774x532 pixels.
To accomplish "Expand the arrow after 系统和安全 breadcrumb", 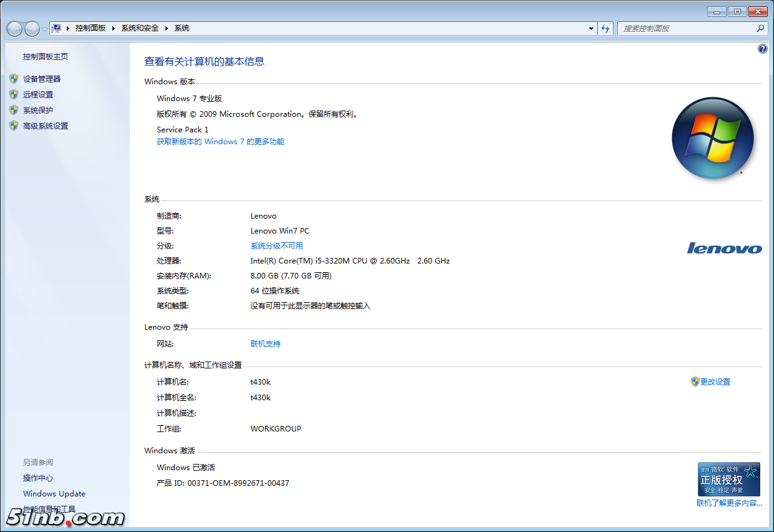I will pyautogui.click(x=166, y=28).
